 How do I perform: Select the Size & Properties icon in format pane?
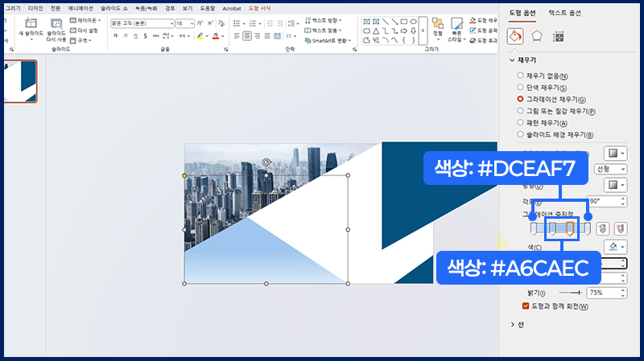tap(558, 37)
